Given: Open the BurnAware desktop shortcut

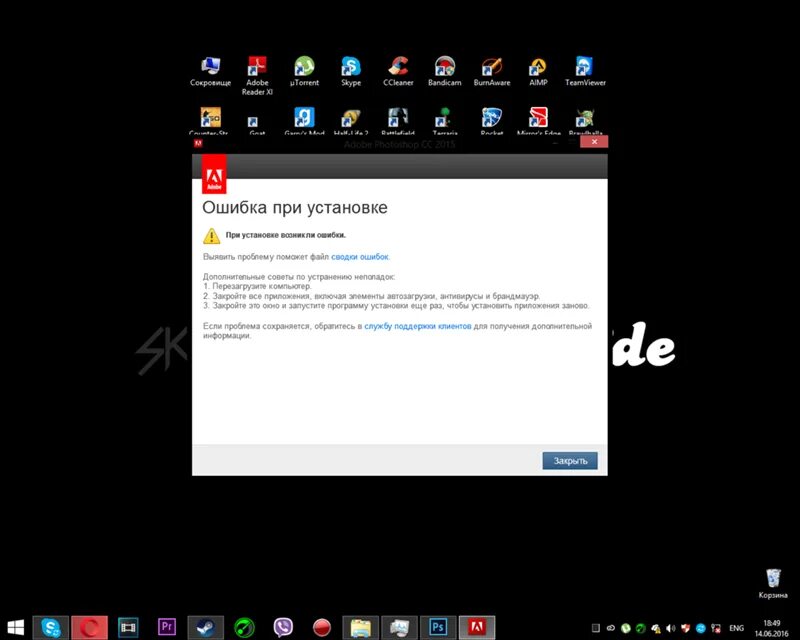Looking at the screenshot, I should tap(492, 71).
